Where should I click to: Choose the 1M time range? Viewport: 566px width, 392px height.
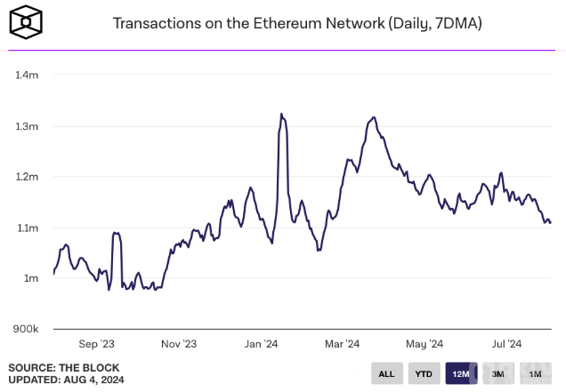coord(535,374)
